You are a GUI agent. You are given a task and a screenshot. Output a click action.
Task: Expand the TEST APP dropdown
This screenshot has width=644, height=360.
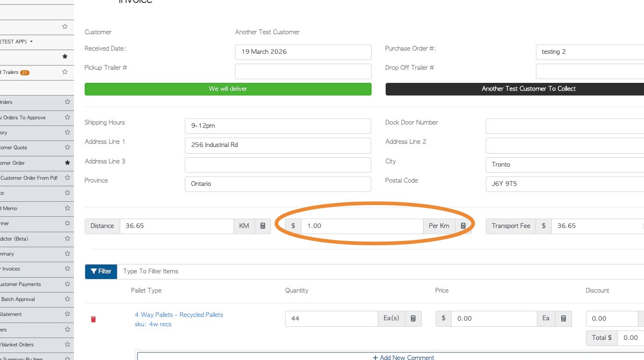pyautogui.click(x=31, y=42)
